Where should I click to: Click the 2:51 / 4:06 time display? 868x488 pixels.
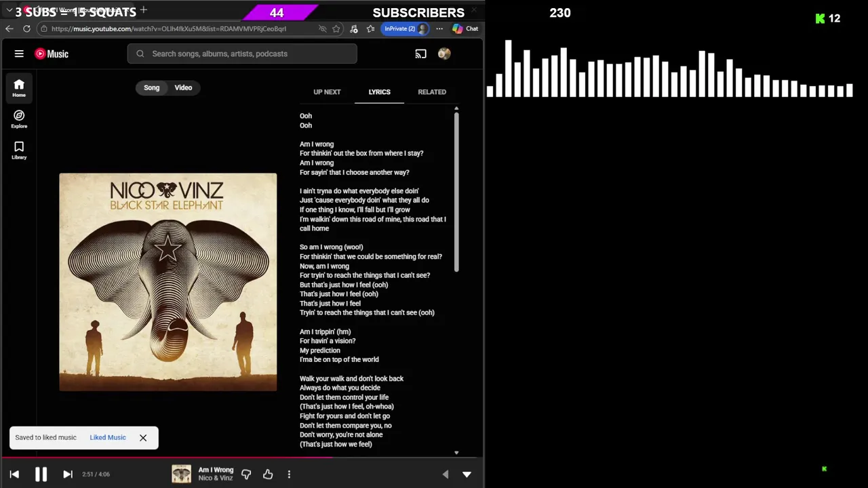[96, 474]
